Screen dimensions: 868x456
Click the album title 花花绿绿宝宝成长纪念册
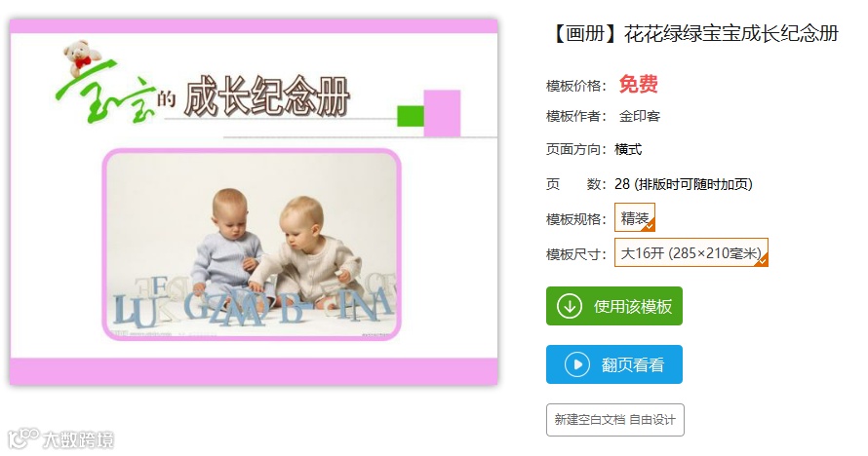coord(731,34)
